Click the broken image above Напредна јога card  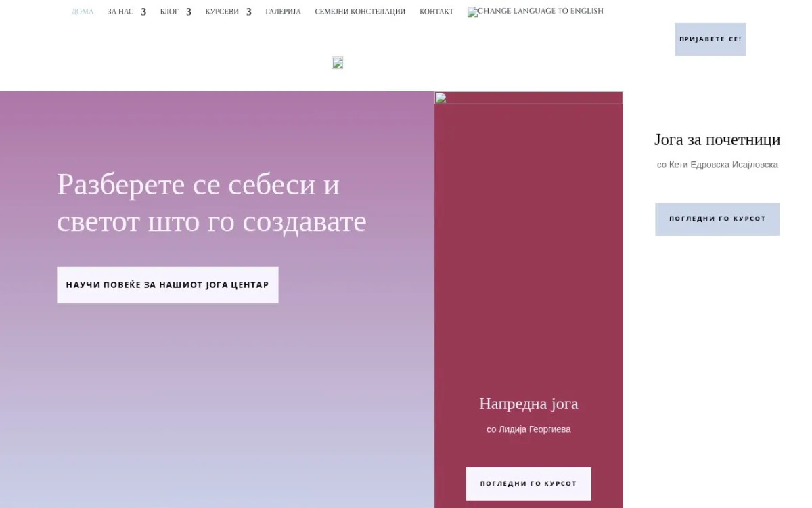(528, 98)
